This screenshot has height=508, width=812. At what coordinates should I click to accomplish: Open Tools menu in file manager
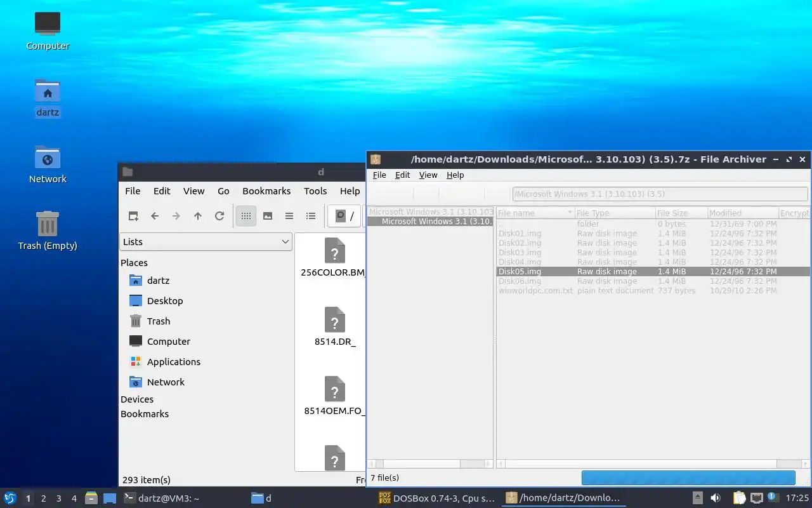point(315,191)
